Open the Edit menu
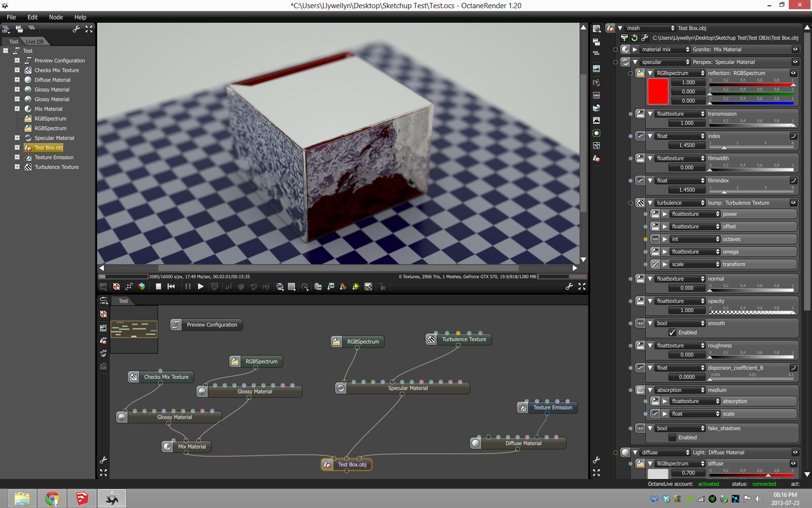This screenshot has width=812, height=508. click(32, 17)
